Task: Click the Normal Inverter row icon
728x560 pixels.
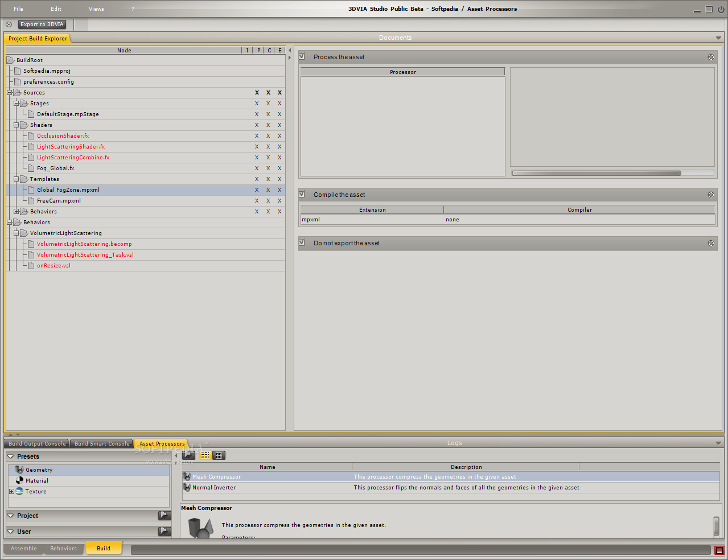Action: click(187, 488)
